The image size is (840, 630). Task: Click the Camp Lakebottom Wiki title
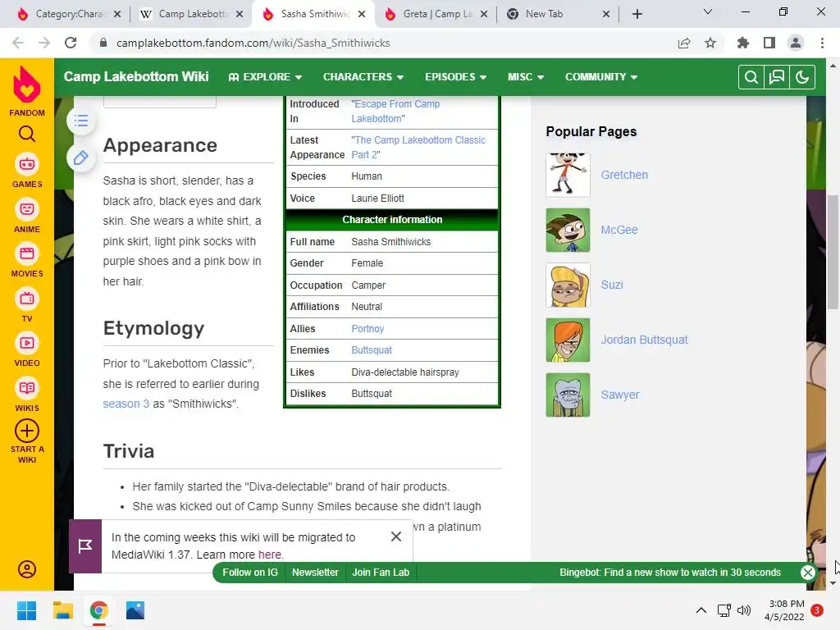tap(136, 76)
